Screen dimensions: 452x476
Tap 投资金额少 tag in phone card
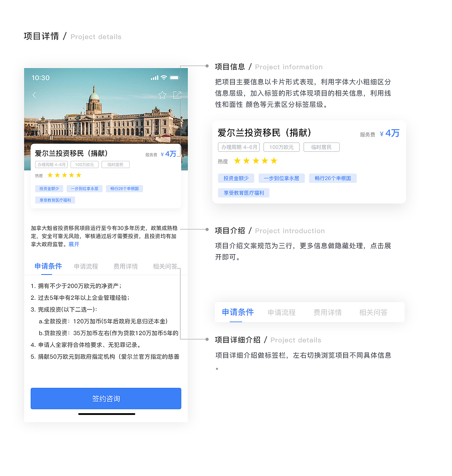pos(49,189)
